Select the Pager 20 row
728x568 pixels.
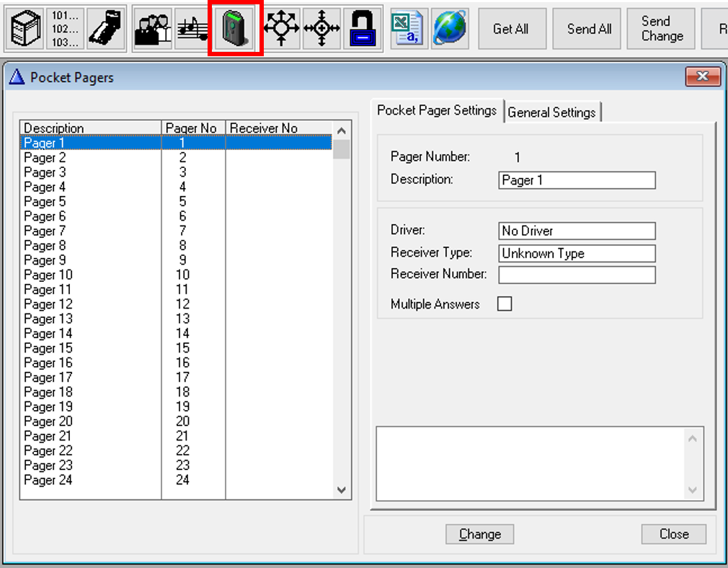pyautogui.click(x=177, y=421)
